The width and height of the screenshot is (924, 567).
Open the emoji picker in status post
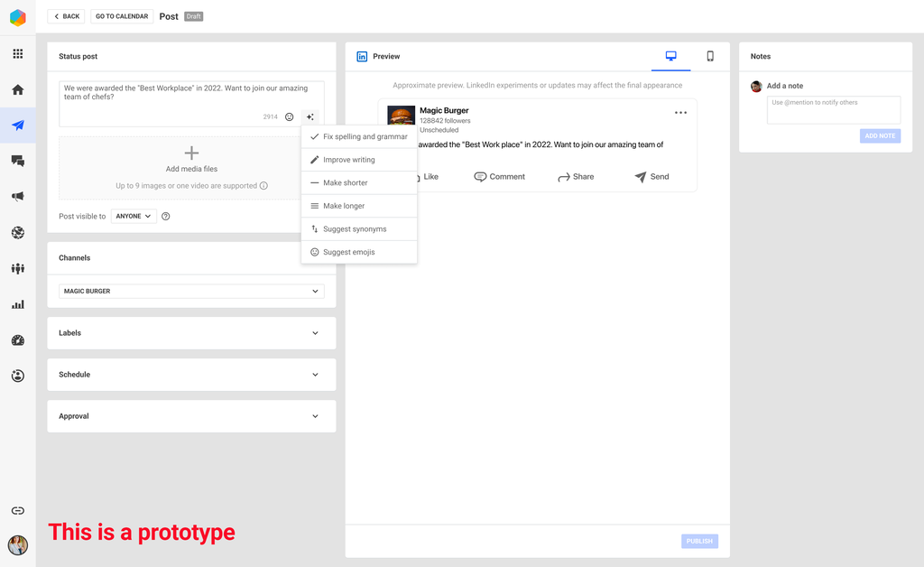(x=289, y=117)
